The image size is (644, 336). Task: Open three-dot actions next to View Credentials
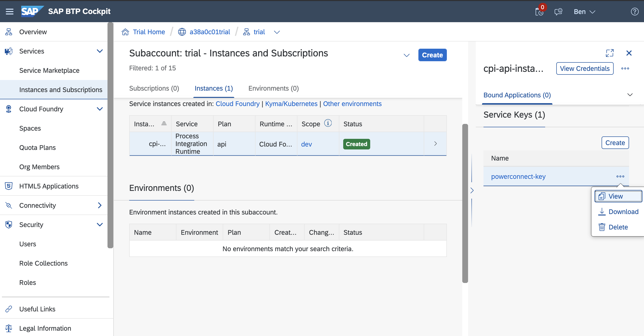coord(625,68)
